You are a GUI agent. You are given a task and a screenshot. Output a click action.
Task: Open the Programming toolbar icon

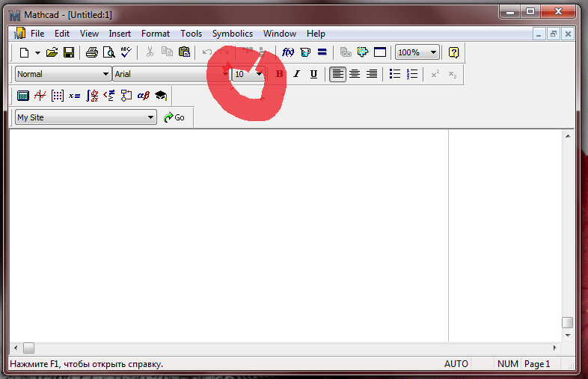[x=126, y=96]
